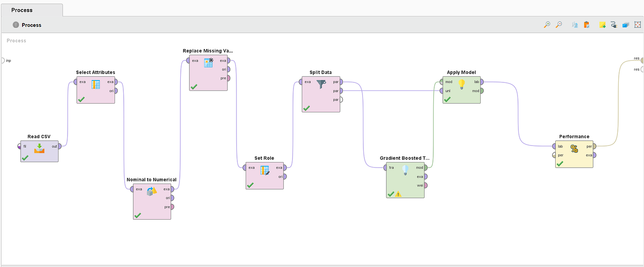Click the green checkmark on Set Role
644x267 pixels.
[250, 185]
